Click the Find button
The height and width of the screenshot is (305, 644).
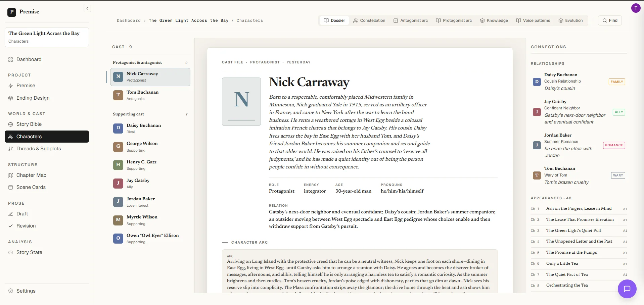tap(610, 20)
